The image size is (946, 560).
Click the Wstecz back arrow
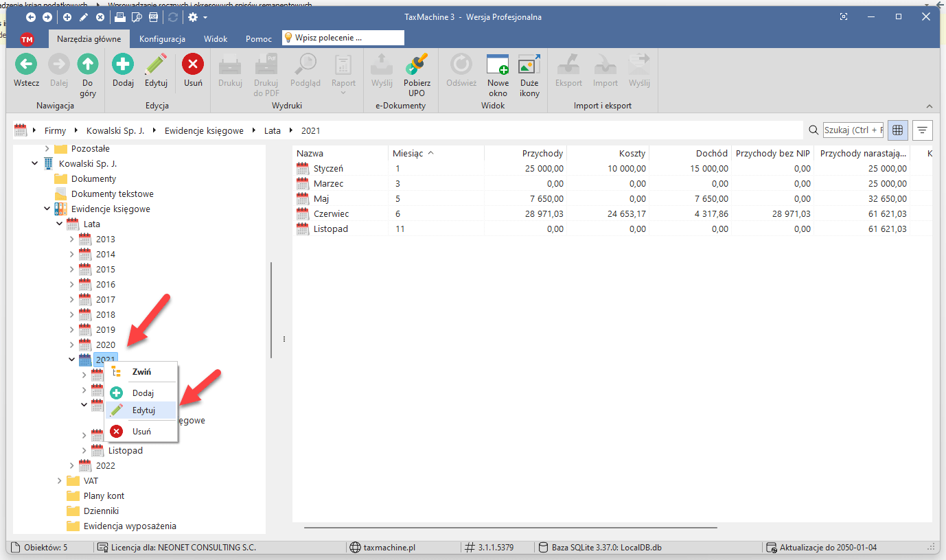(x=26, y=65)
